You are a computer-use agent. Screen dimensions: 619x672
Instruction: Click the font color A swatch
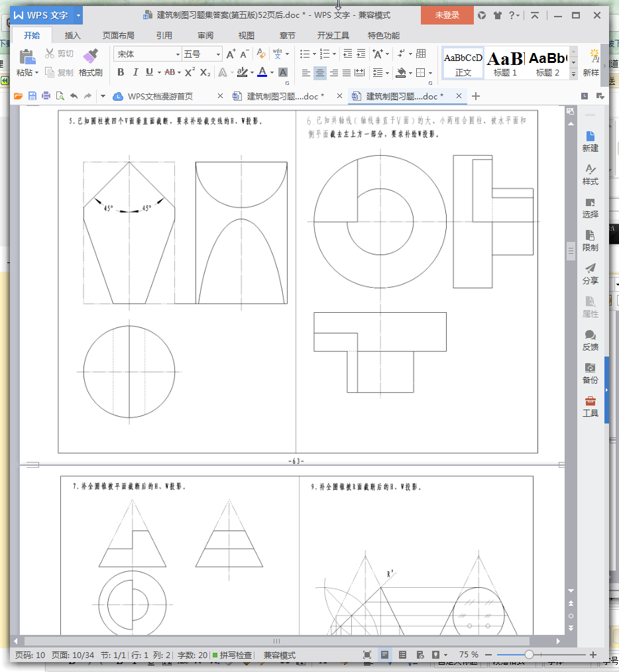coord(262,72)
